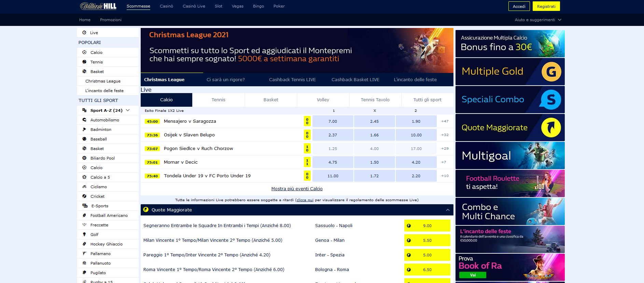This screenshot has width=644, height=283.
Task: Collapse the Quote Maggiorate section
Action: [x=448, y=210]
